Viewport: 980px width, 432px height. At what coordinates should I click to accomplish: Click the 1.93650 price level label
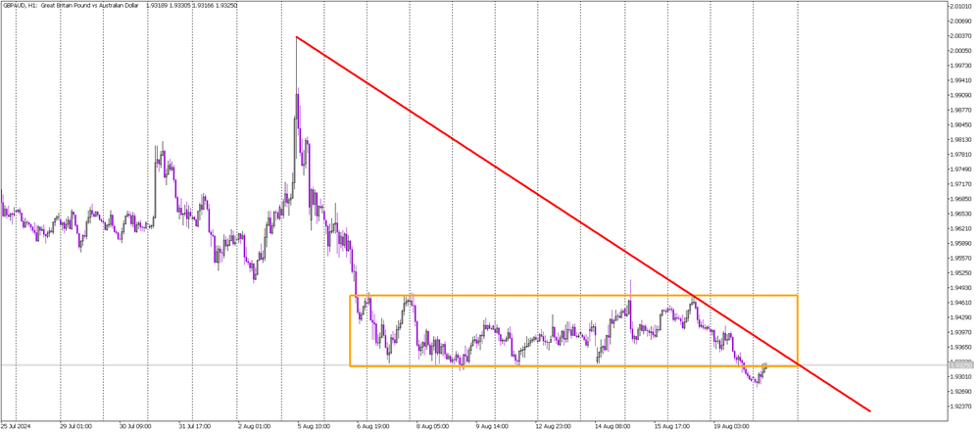point(962,347)
